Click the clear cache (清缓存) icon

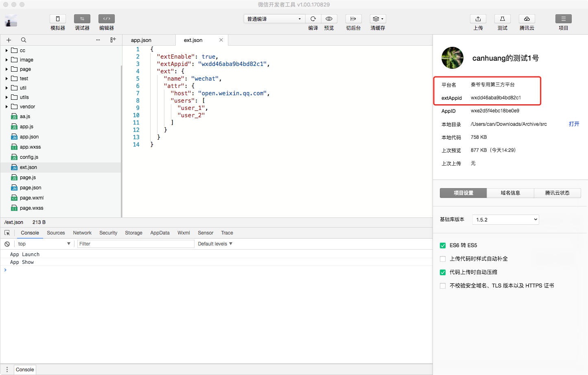coord(378,19)
